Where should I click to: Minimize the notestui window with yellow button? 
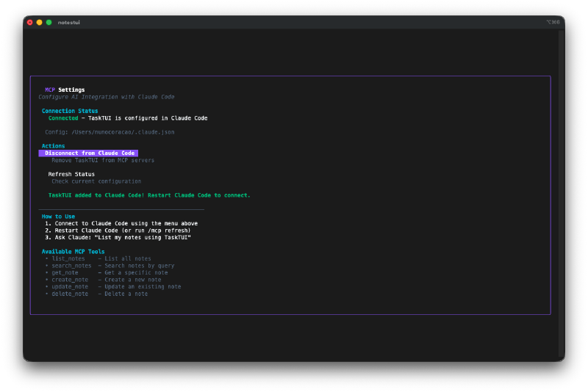[40, 23]
